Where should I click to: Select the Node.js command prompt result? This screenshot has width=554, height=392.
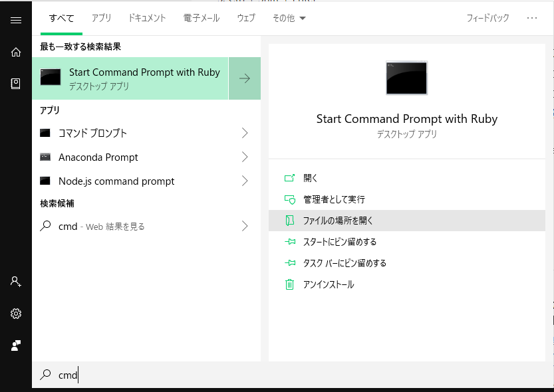click(146, 181)
